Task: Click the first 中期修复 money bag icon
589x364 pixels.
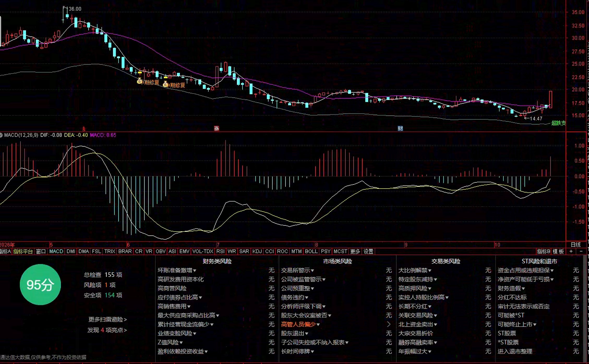Action: (140, 81)
